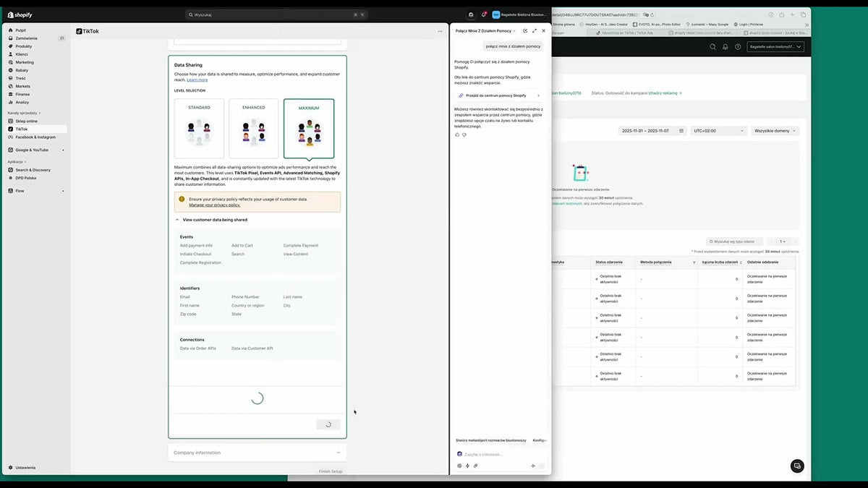
Task: Open the Wszystkie domeny dropdown
Action: [775, 131]
